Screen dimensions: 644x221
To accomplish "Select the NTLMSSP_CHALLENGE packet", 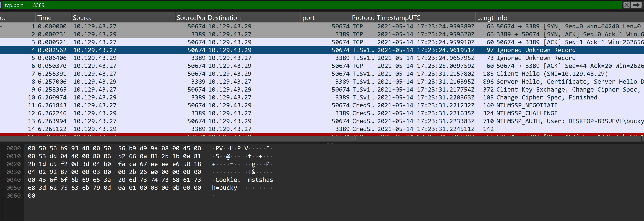I will click(322, 113).
